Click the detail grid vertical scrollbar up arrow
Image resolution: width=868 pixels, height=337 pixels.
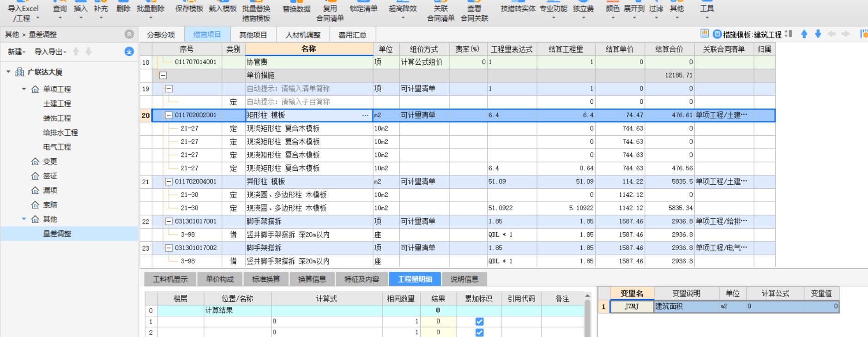(x=587, y=295)
